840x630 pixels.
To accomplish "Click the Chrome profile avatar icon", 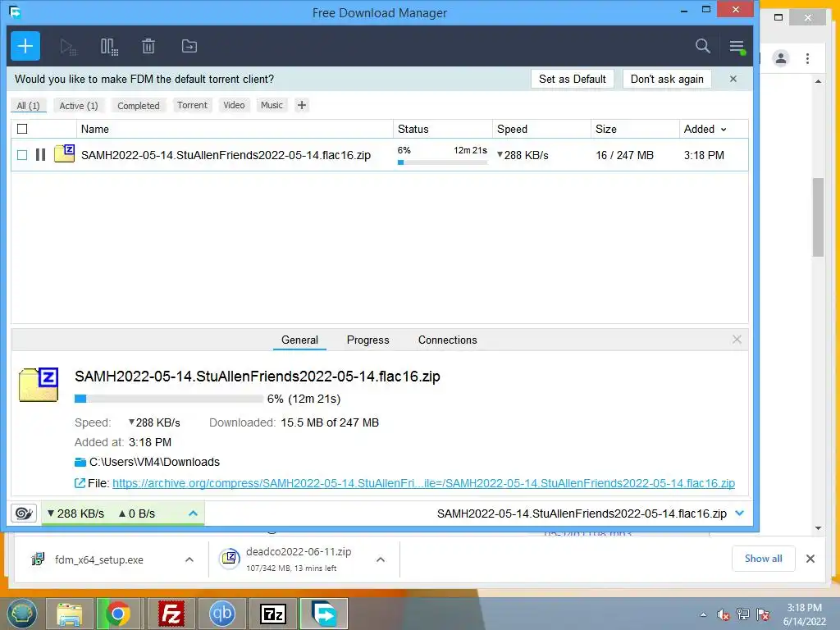I will [x=781, y=58].
